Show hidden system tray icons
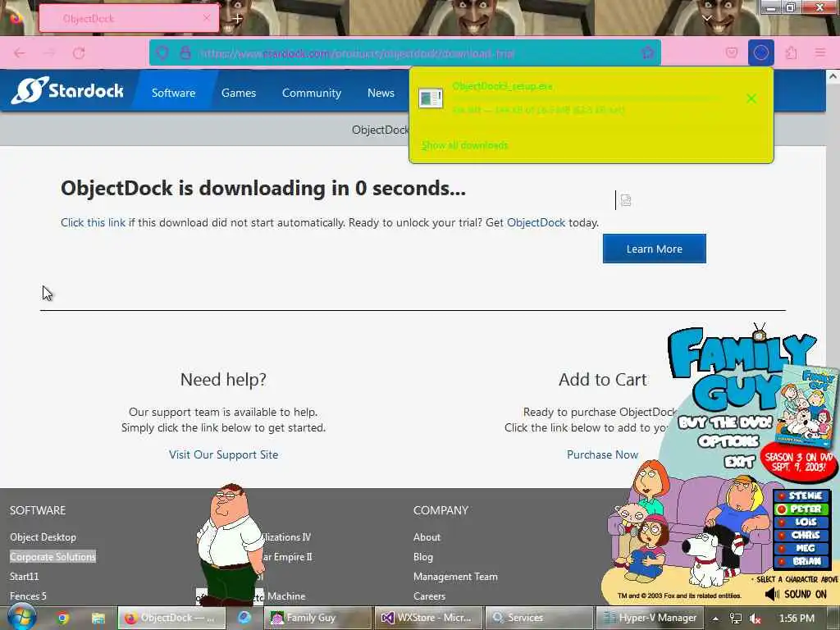Viewport: 840px width, 630px height. [x=715, y=619]
